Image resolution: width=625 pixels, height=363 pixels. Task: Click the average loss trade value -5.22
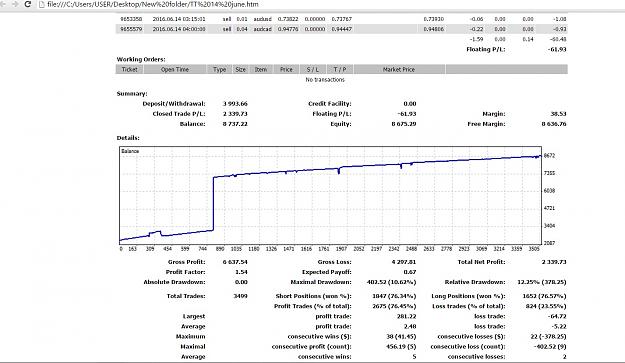pyautogui.click(x=559, y=326)
